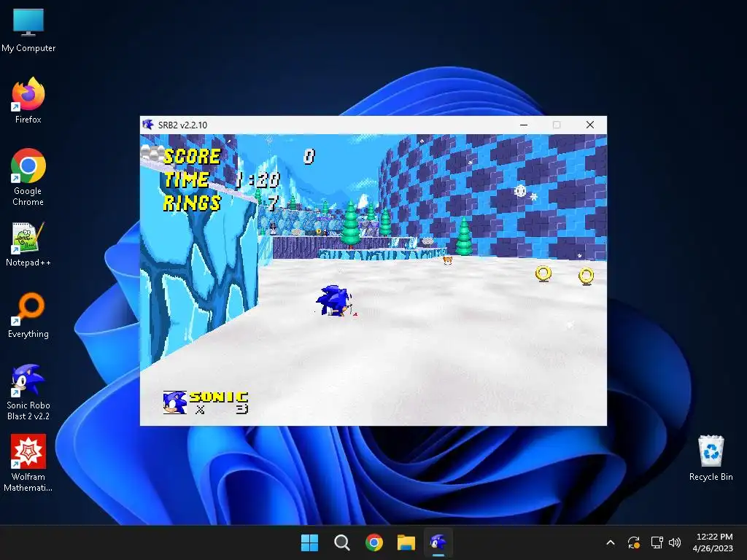The height and width of the screenshot is (560, 747).
Task: Click the RINGS label in game HUD
Action: [192, 203]
